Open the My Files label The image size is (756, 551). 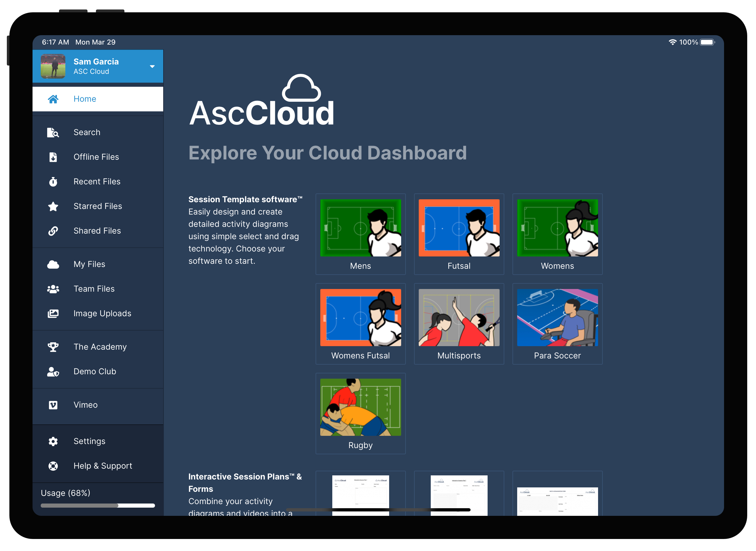(x=89, y=264)
